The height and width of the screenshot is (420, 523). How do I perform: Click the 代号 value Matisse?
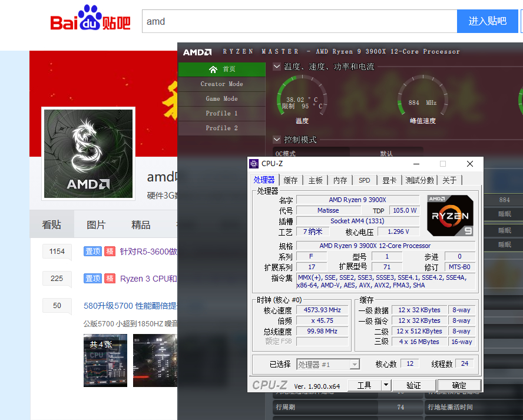click(328, 210)
